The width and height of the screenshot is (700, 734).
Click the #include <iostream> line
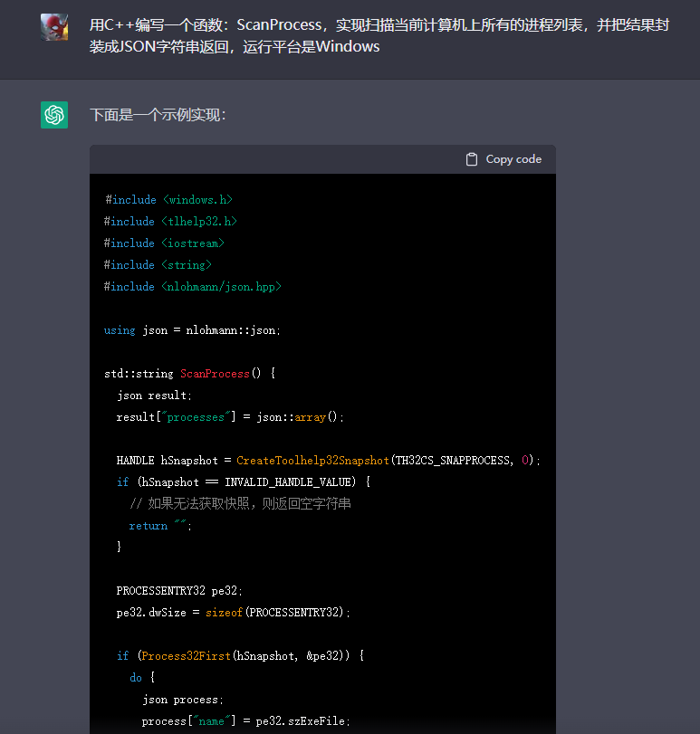164,243
